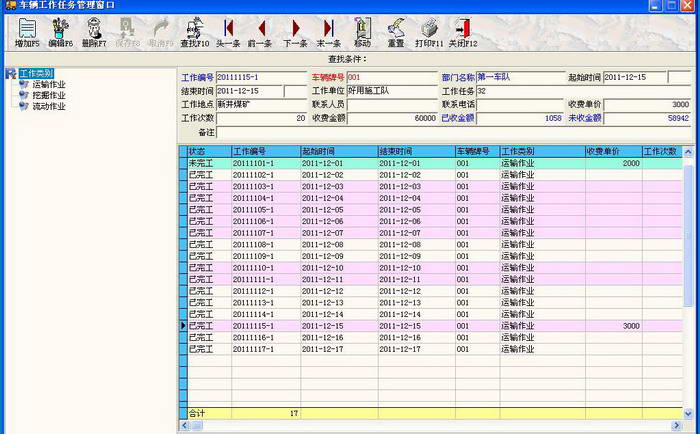Click the 删除 (Delete) toolbar icon
Image resolution: width=700 pixels, height=434 pixels.
tap(93, 31)
